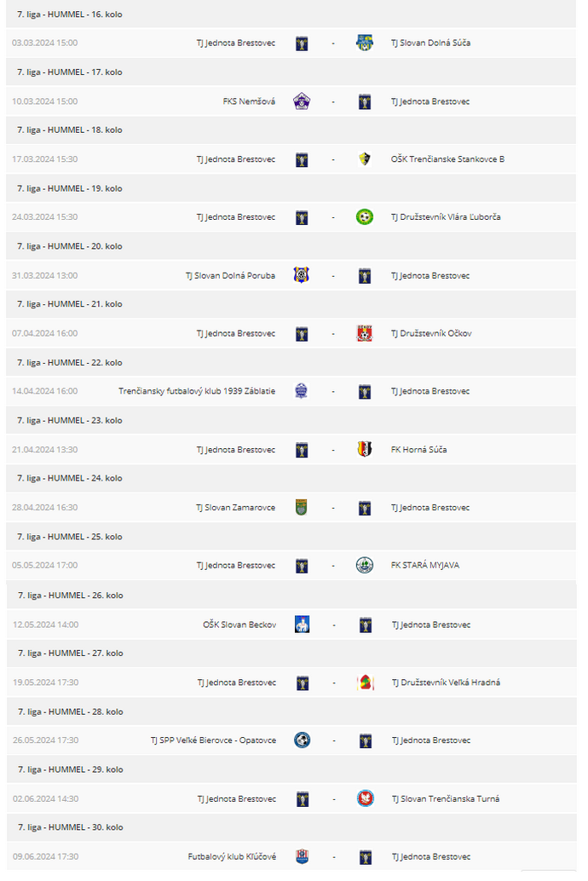Click the TJ SPP Veľké Bierovce - Opatovce ball logo
The width and height of the screenshot is (588, 881).
303,740
